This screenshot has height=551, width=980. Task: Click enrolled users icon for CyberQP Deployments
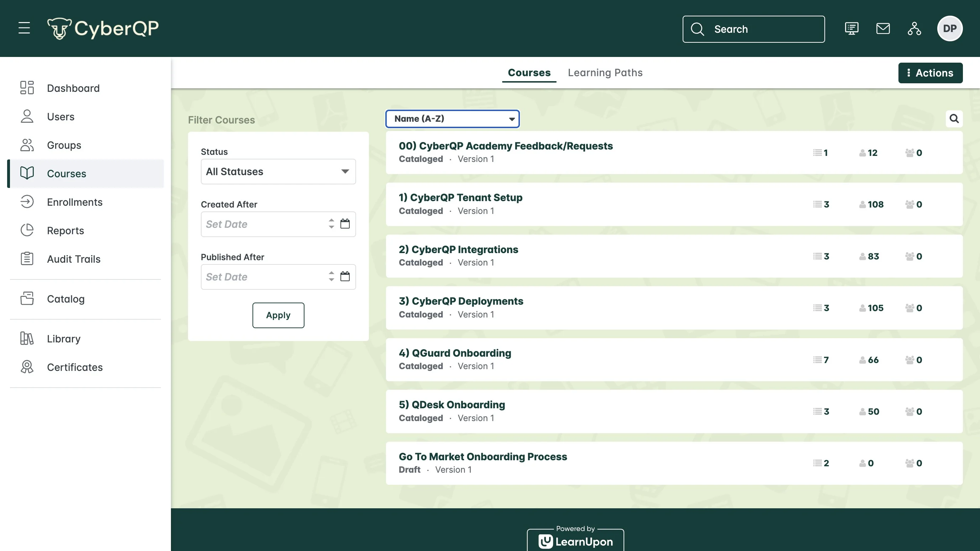click(x=862, y=308)
